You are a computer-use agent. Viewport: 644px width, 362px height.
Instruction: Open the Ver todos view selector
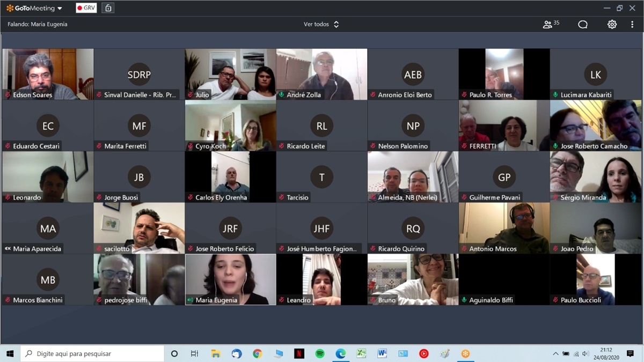tap(321, 24)
